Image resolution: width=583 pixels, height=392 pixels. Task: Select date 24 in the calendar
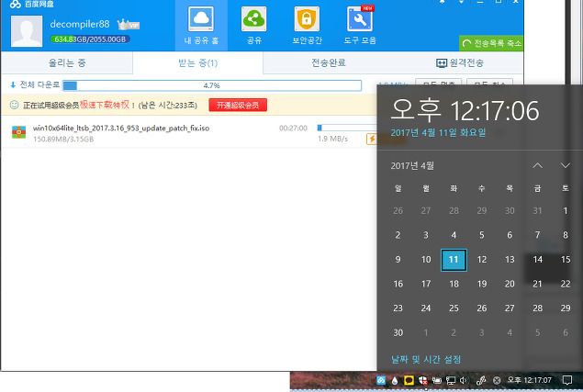426,308
